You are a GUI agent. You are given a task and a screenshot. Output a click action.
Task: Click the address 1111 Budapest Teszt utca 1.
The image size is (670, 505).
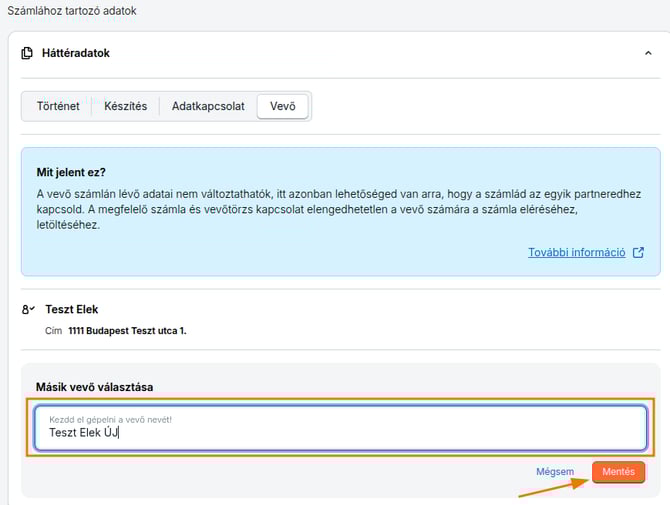[x=127, y=330]
